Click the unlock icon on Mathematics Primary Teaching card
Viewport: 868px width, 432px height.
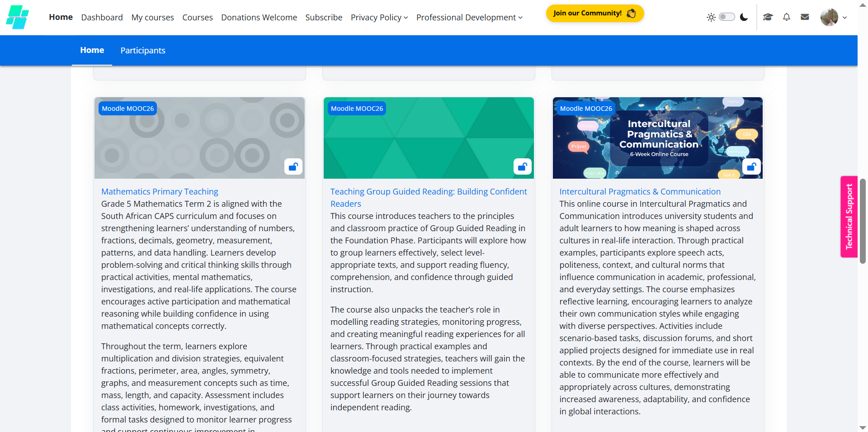(293, 166)
